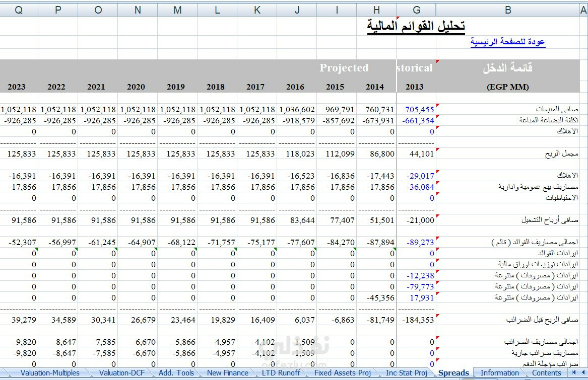Open the LTD Runoff sheet tab
The image size is (588, 380).
[x=281, y=373]
